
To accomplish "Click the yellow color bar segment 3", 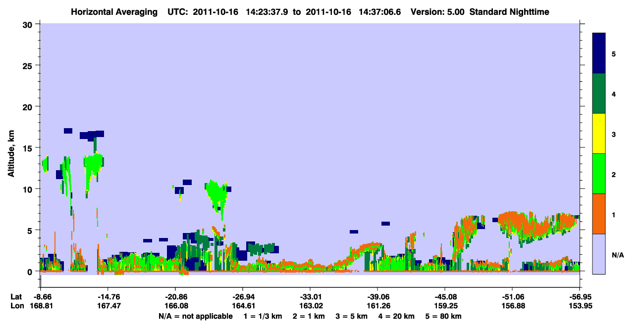I will pyautogui.click(x=599, y=134).
